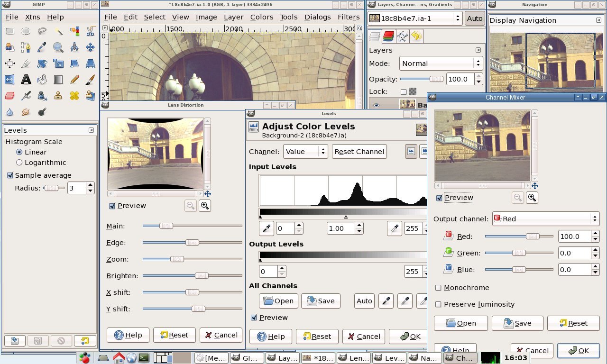Expand the layer Mode Normal dropdown
607x364 pixels.
click(x=440, y=63)
